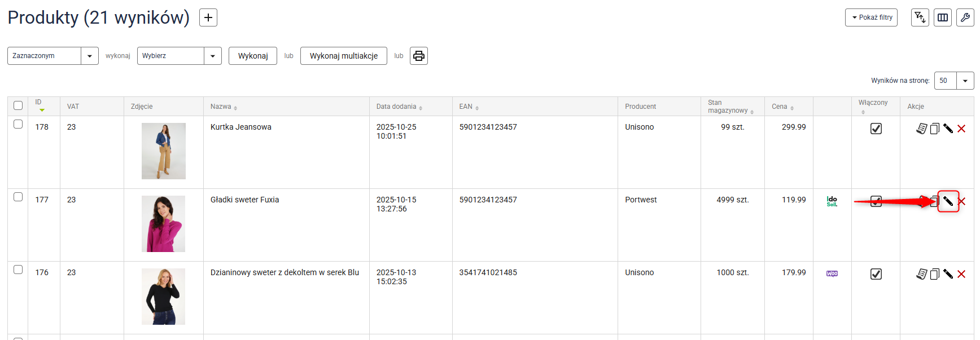Click the Wykonaj button
Screen dimensions: 980x340
(x=253, y=56)
